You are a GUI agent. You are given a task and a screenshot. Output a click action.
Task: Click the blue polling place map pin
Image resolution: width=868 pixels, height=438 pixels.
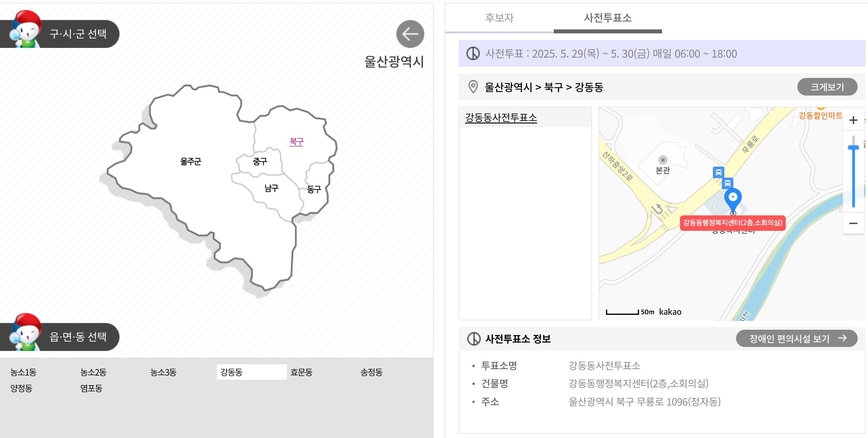click(x=733, y=201)
